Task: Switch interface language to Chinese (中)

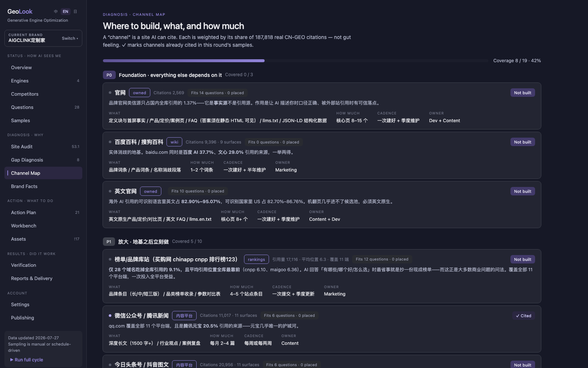Action: click(56, 11)
